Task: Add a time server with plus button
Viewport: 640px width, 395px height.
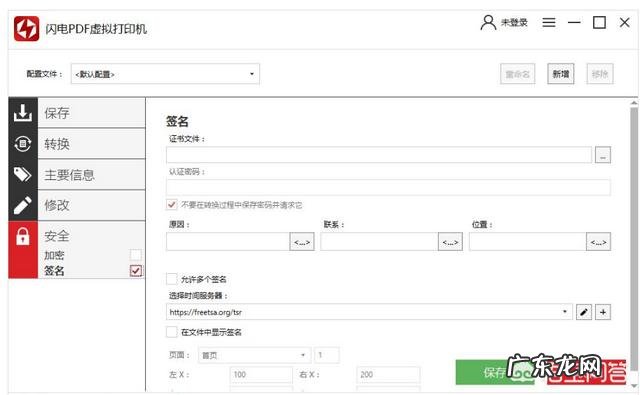Action: (x=603, y=312)
